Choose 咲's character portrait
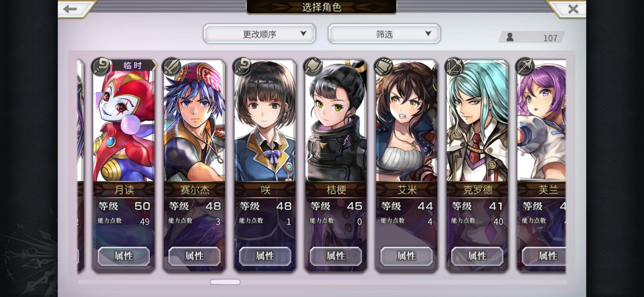This screenshot has width=644, height=297. [x=265, y=121]
